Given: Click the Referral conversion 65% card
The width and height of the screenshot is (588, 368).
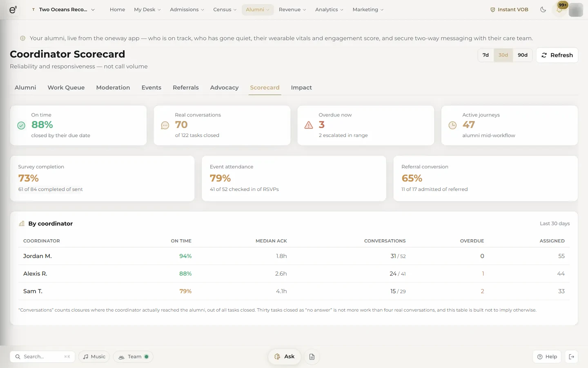Looking at the screenshot, I should click(486, 178).
